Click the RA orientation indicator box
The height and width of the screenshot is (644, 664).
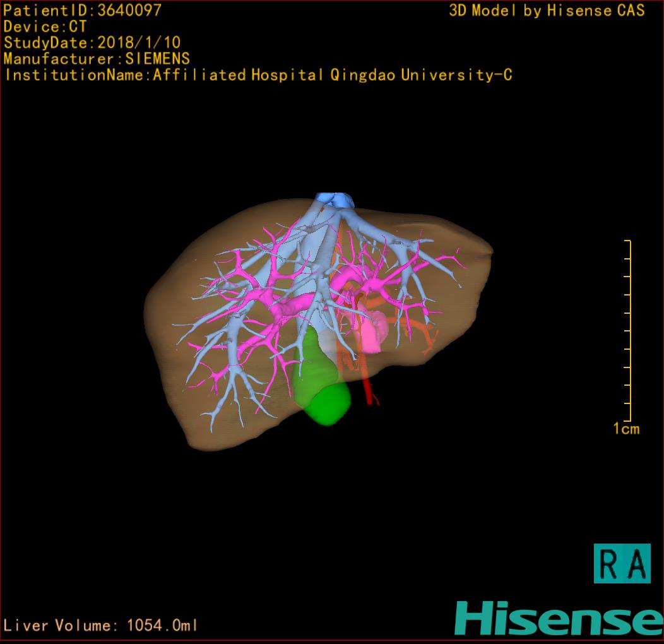[622, 563]
